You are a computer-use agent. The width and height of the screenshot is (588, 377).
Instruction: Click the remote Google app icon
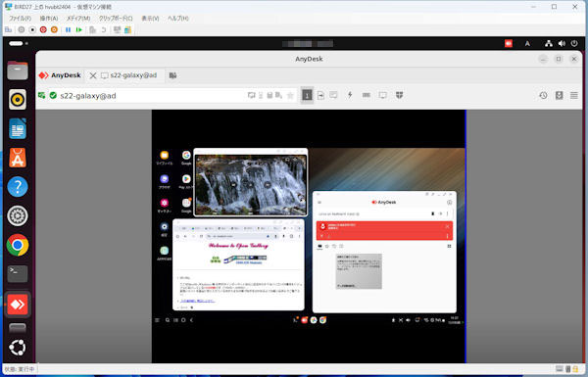186,155
